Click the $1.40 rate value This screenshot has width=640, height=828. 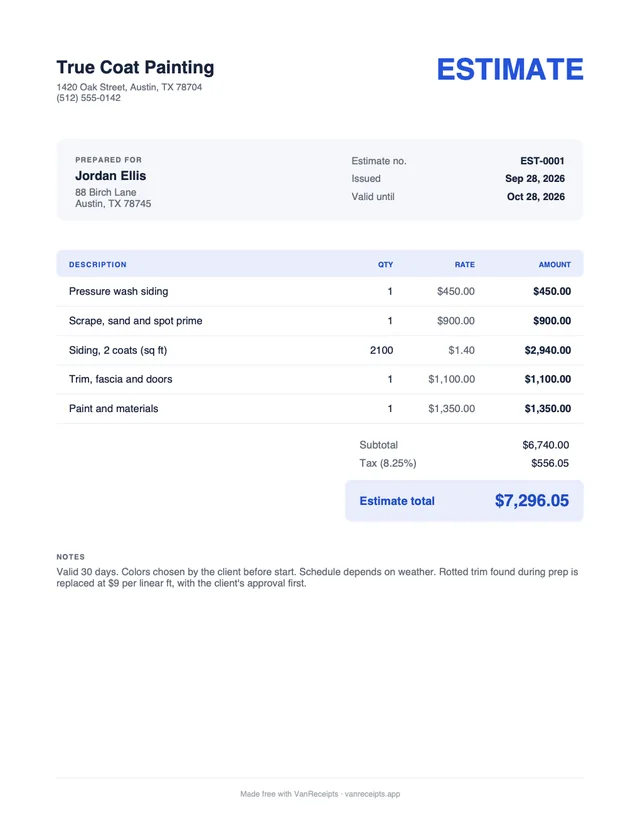[462, 350]
